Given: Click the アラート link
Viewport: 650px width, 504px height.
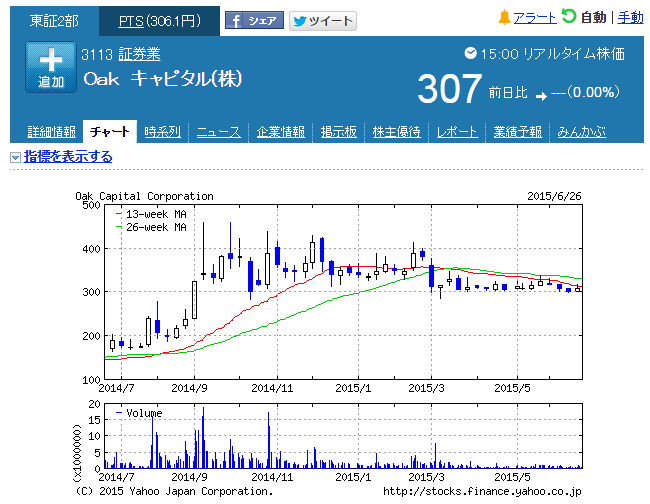Looking at the screenshot, I should tap(535, 18).
